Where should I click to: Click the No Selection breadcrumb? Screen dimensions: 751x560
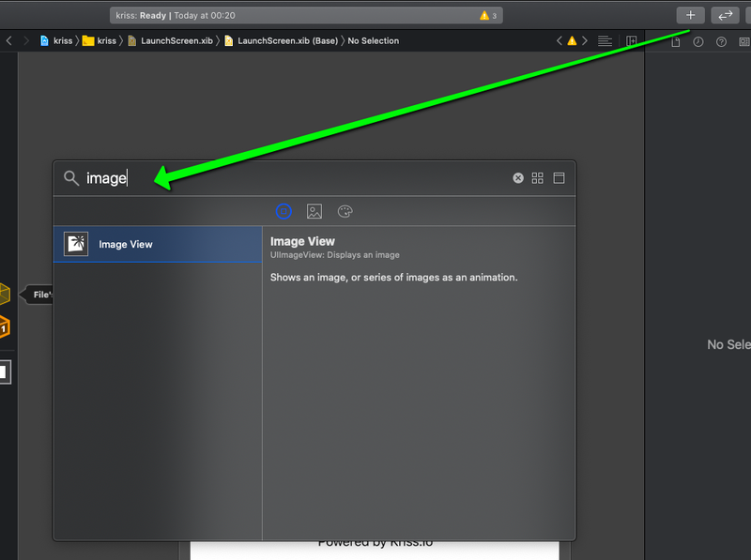373,41
